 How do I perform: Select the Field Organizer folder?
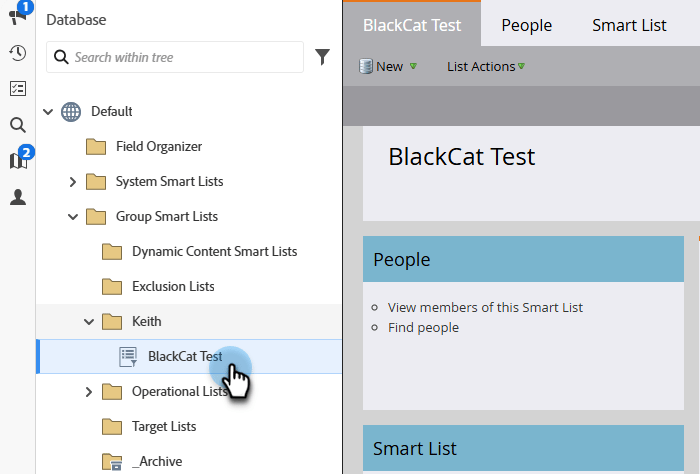pos(158,147)
